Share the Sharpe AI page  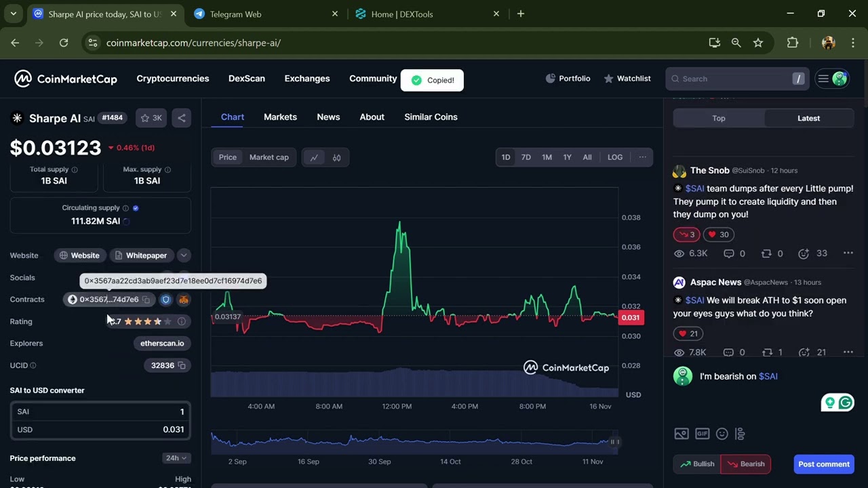click(182, 118)
